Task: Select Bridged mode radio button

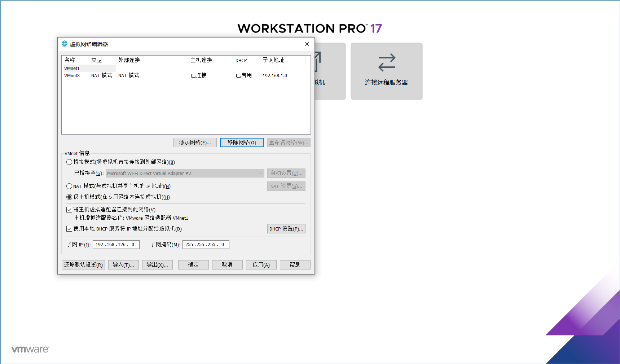Action: [69, 162]
